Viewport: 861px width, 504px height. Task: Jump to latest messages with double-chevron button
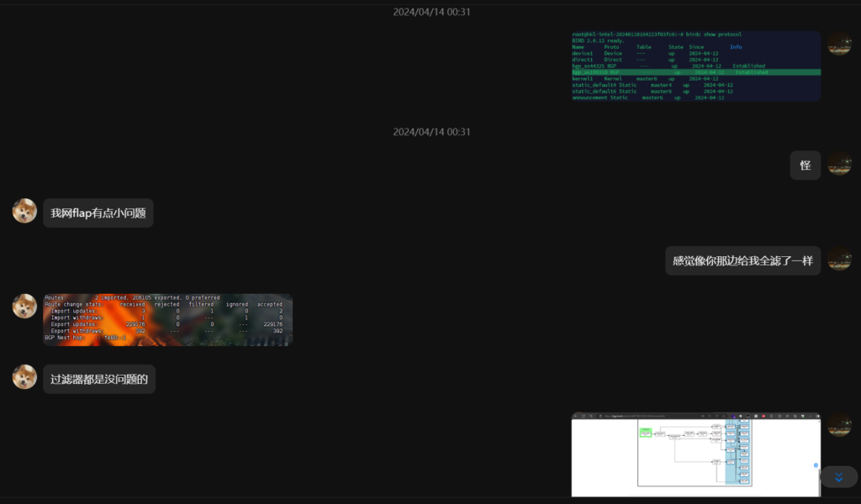tap(838, 477)
